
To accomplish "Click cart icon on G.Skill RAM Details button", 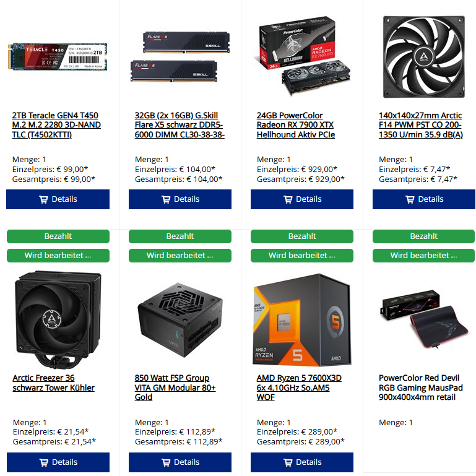I will pyautogui.click(x=166, y=199).
